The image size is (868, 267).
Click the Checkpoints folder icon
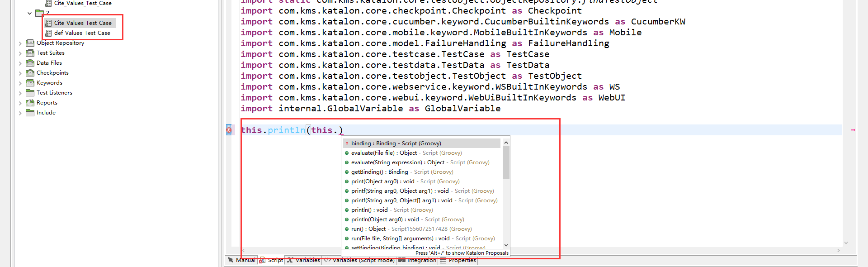pos(30,73)
